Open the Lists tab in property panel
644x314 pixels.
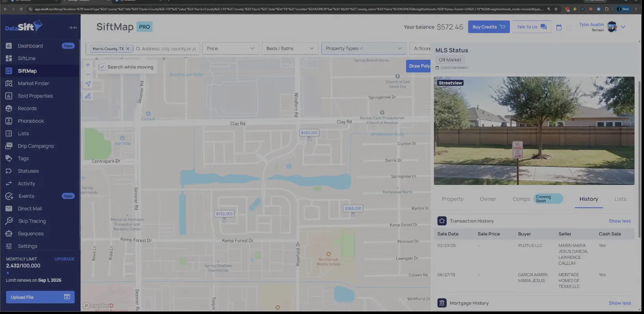point(620,199)
